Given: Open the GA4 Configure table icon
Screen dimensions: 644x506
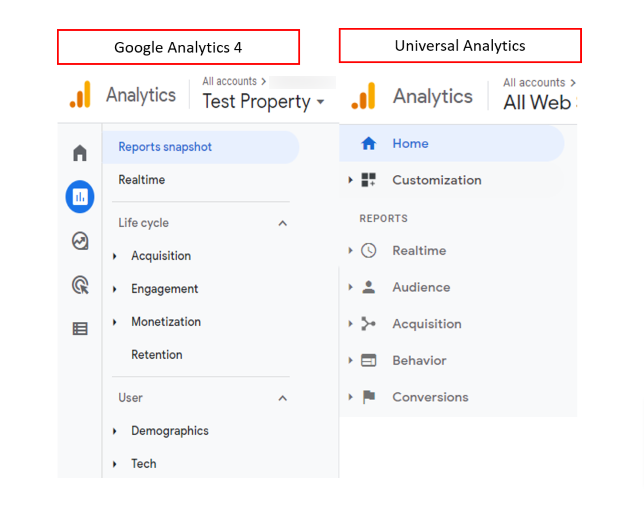Looking at the screenshot, I should click(80, 329).
